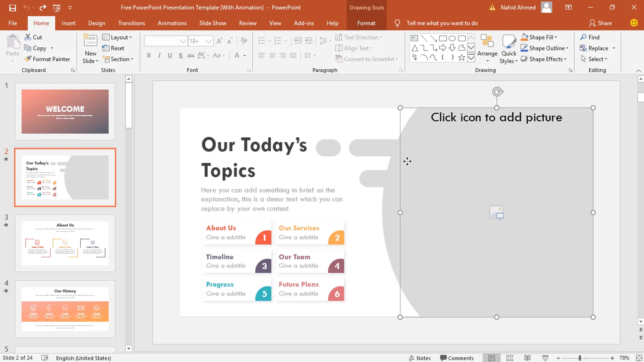Viewport: 644px width, 362px height.
Task: Click the zoom in plus button
Action: point(612,358)
